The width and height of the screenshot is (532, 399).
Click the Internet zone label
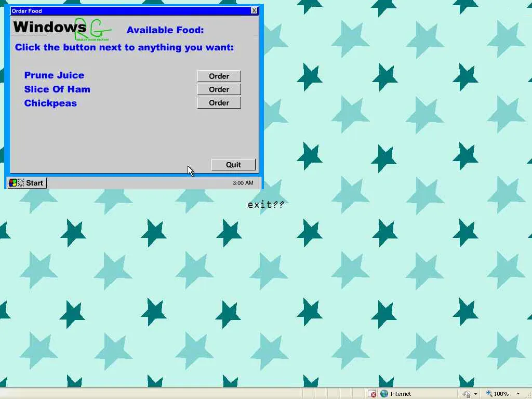(x=401, y=394)
